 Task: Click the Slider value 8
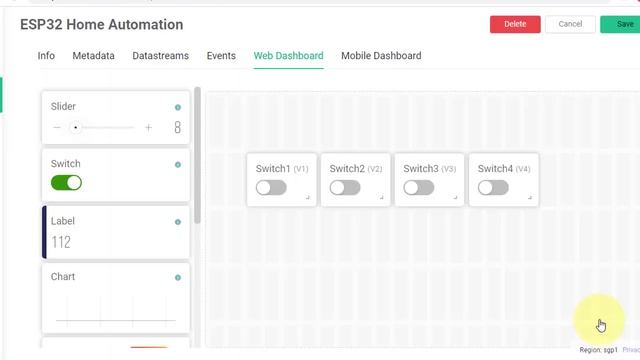coord(177,127)
